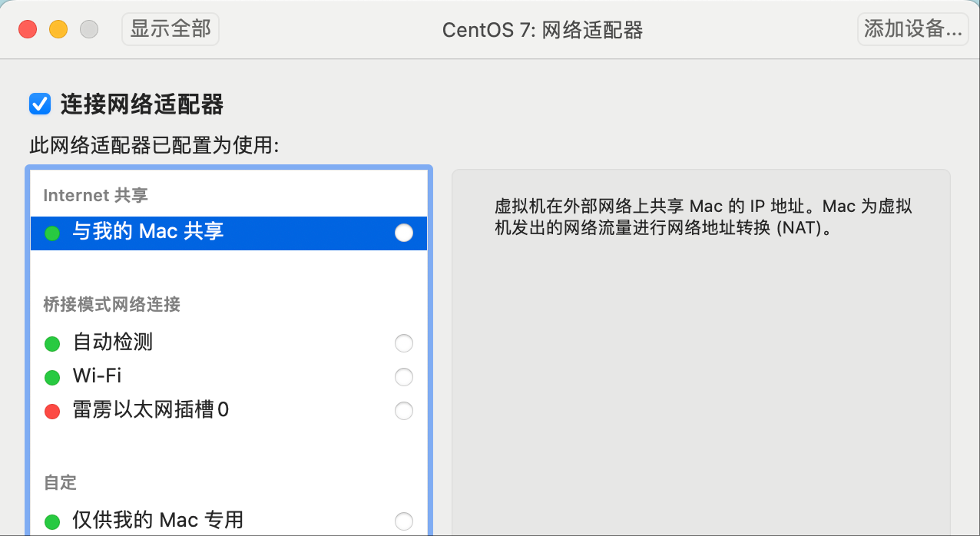Click red status dot beside 雷雳以太网插槽 0
The height and width of the screenshot is (536, 980).
52,411
